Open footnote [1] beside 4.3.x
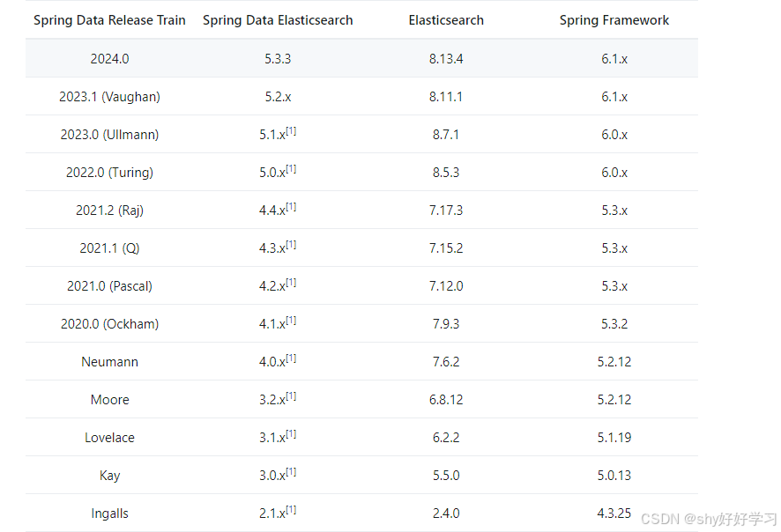Viewport: 781px width, 532px height. click(291, 244)
